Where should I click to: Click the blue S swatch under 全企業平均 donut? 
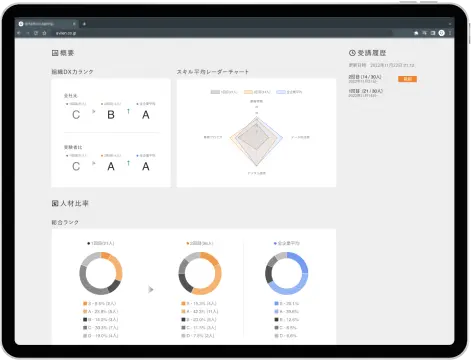pyautogui.click(x=276, y=303)
